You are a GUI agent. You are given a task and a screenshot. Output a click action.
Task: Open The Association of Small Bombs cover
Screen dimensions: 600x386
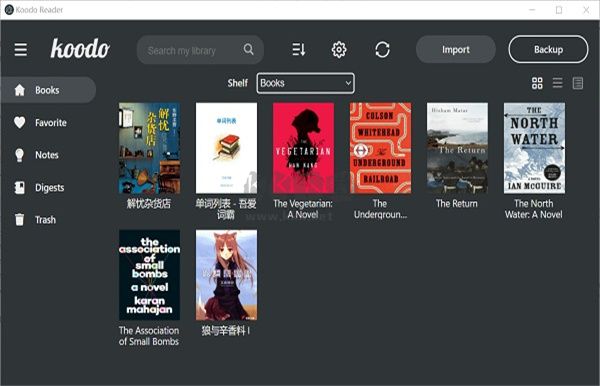click(149, 275)
